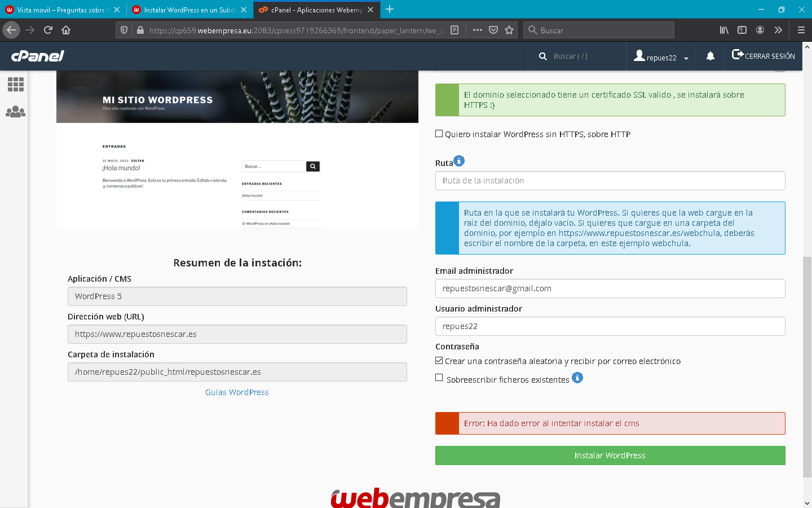The width and height of the screenshot is (812, 508).
Task: Click the Webempresa footer logo
Action: pyautogui.click(x=416, y=498)
